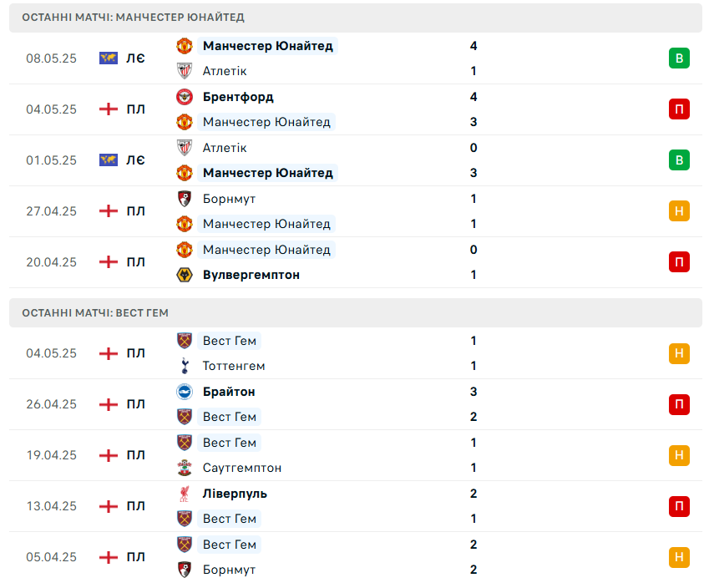Image resolution: width=714 pixels, height=588 pixels.
Task: Click the Liverpool liver bird crest
Action: [185, 494]
